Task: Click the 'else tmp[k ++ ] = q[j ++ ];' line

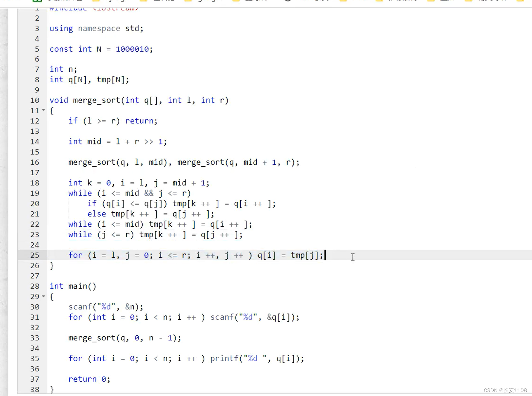Action: click(x=151, y=214)
